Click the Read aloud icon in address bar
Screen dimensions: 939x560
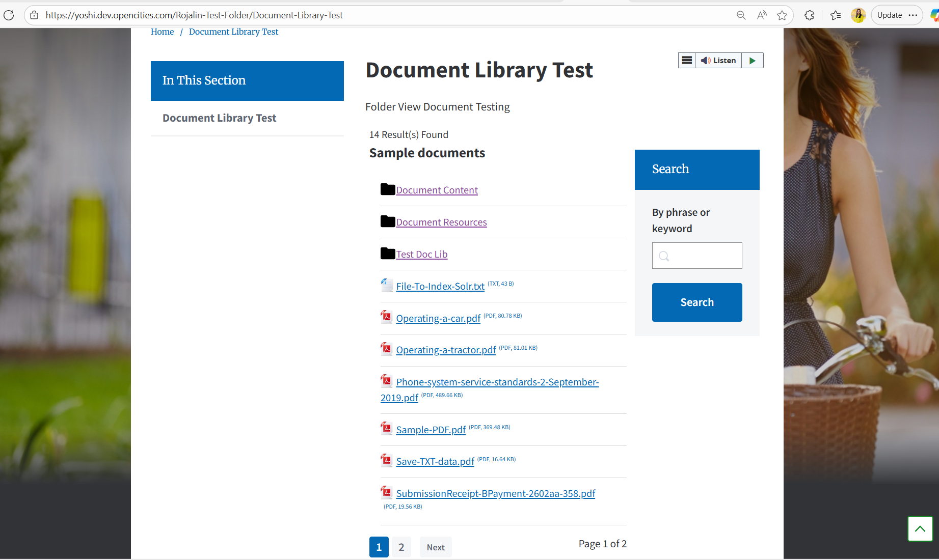pos(761,15)
